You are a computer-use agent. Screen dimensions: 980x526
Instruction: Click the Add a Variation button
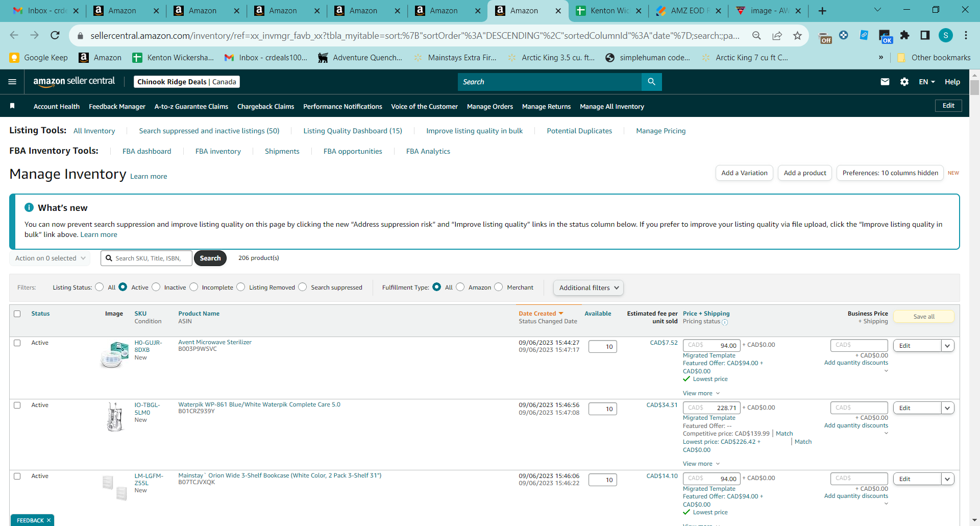pyautogui.click(x=744, y=173)
